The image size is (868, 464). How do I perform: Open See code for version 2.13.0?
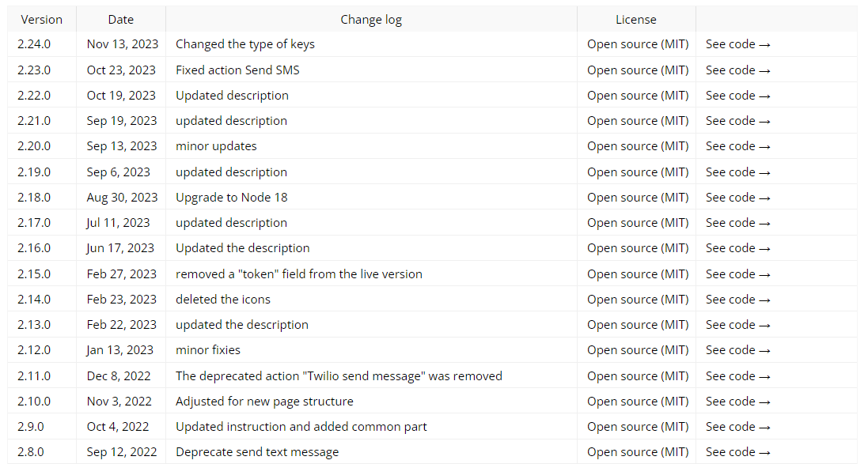(x=737, y=325)
